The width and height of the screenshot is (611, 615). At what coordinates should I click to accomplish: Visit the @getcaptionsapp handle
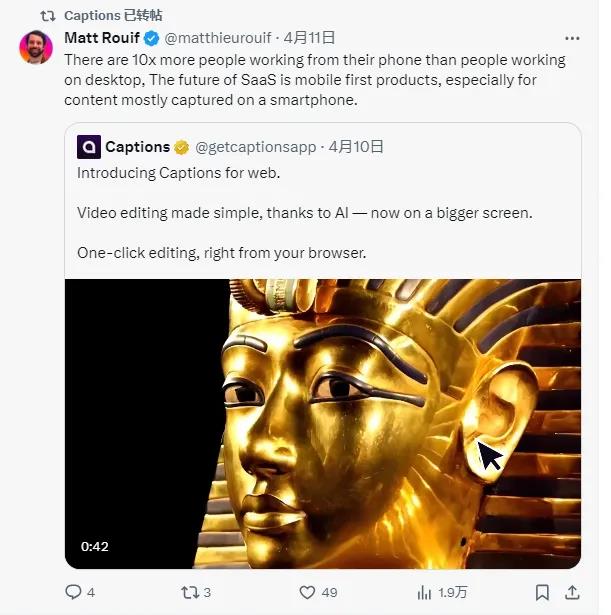255,147
